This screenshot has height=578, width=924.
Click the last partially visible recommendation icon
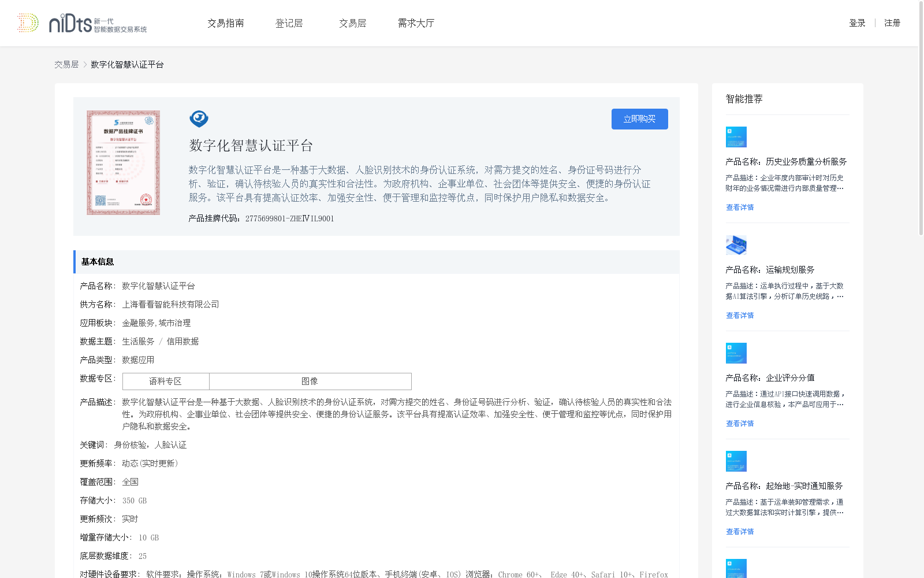point(736,568)
